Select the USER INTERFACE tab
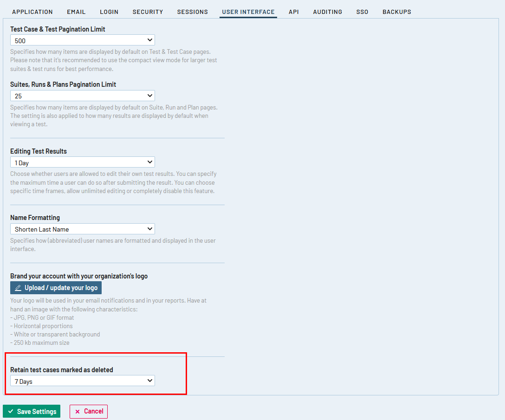 point(248,12)
